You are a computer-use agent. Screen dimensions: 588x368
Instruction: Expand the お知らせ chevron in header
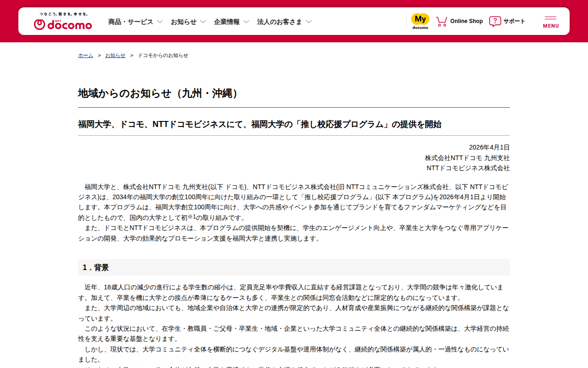click(203, 22)
